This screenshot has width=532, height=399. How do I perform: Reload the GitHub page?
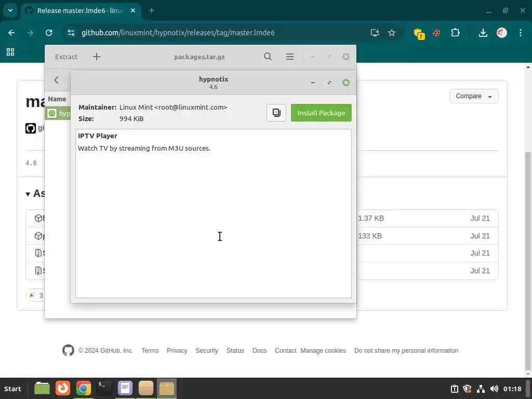[49, 33]
